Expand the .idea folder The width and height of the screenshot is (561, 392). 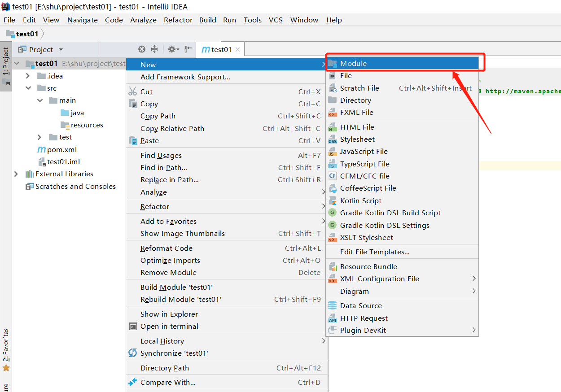click(28, 76)
